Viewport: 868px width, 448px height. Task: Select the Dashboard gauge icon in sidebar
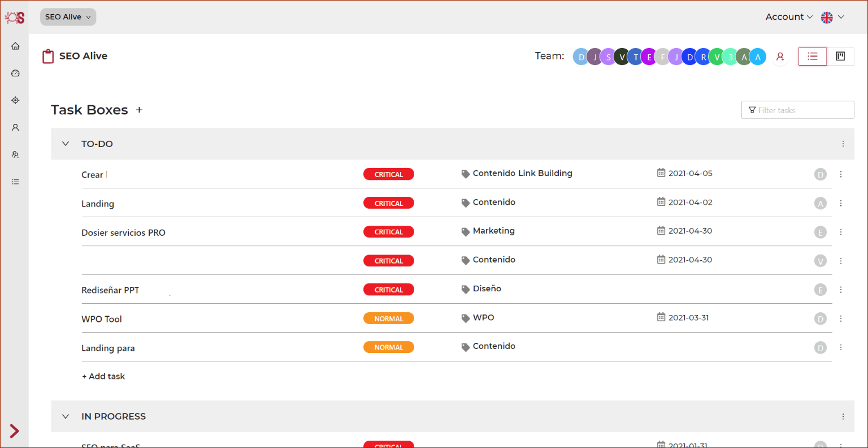[15, 73]
